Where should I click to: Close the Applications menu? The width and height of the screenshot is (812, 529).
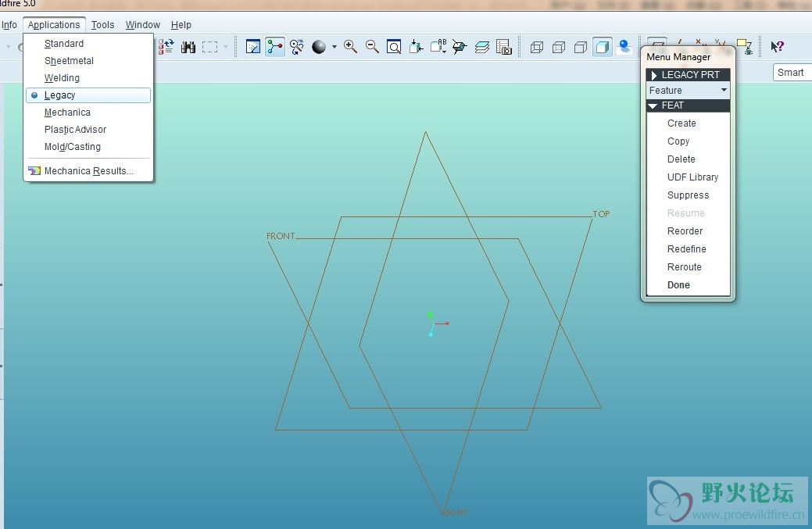54,25
